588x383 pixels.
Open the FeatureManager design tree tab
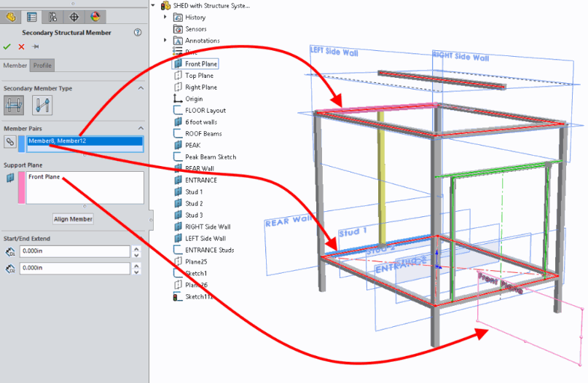[x=10, y=17]
